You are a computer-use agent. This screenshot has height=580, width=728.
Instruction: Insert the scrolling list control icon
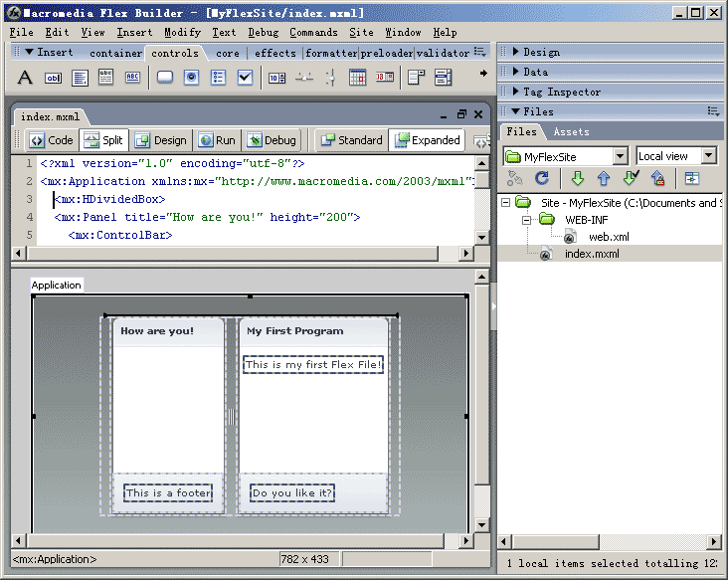[x=443, y=77]
